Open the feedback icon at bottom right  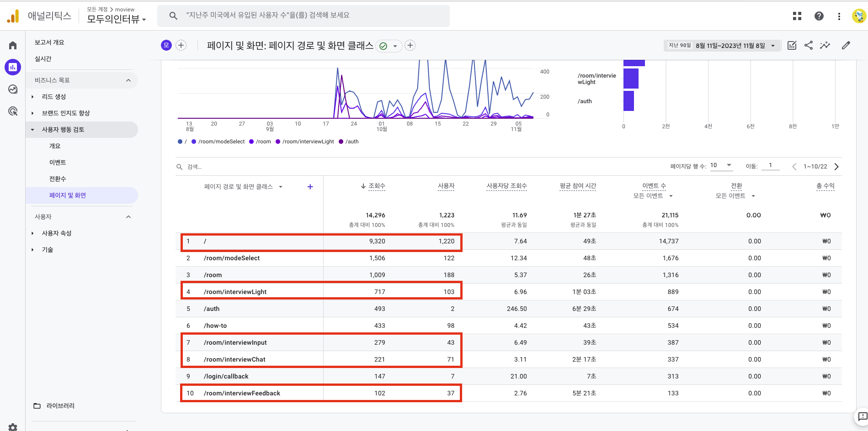[862, 416]
